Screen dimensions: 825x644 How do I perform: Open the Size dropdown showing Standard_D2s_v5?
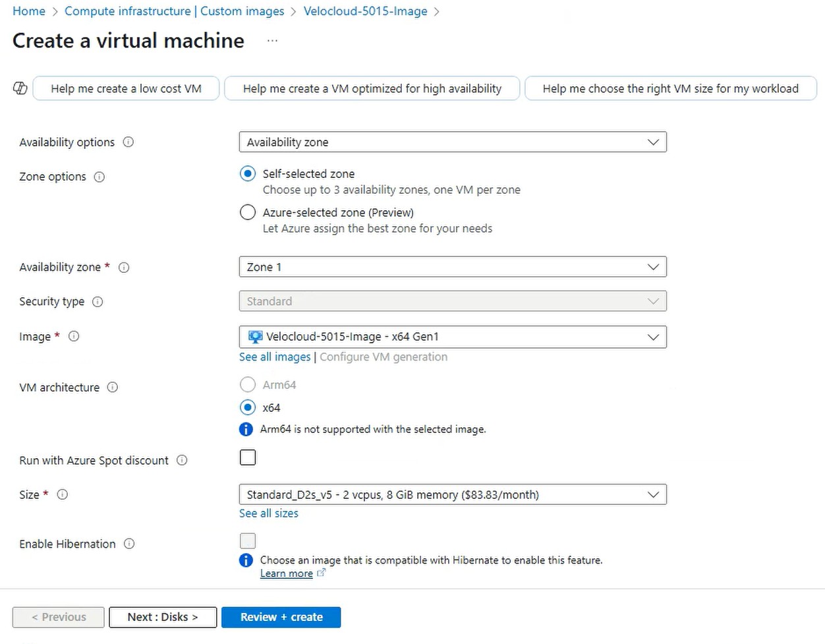[453, 494]
